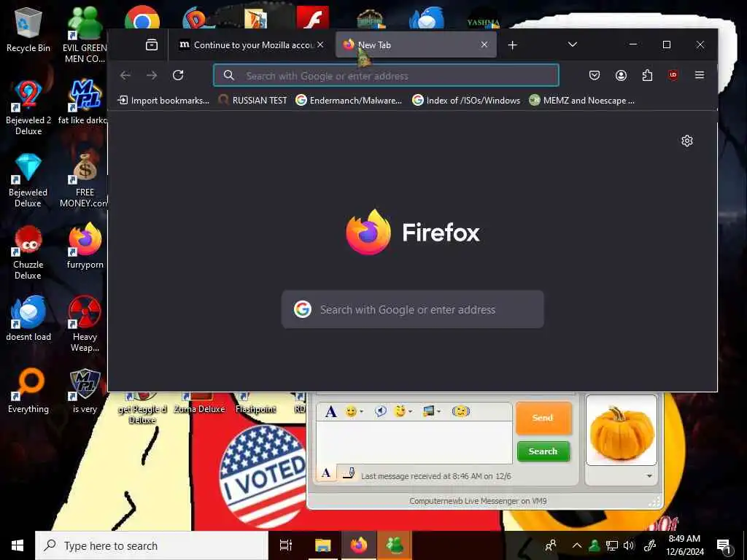
Task: Open volume speaker icon in system tray
Action: (x=628, y=545)
